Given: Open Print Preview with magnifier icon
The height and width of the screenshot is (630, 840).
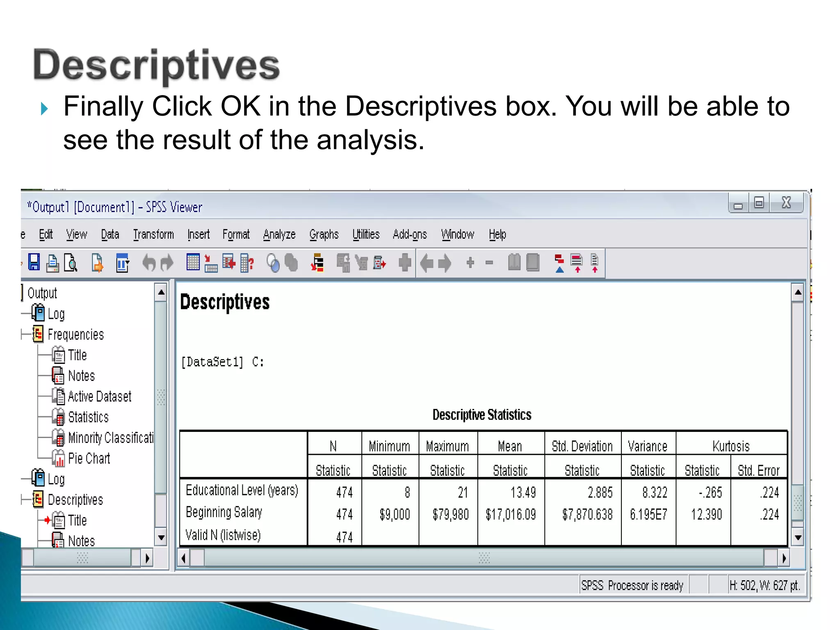Looking at the screenshot, I should [x=71, y=263].
